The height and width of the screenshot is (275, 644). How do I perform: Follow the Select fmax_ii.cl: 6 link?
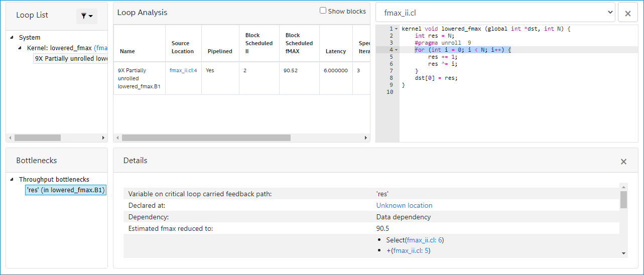(x=424, y=240)
